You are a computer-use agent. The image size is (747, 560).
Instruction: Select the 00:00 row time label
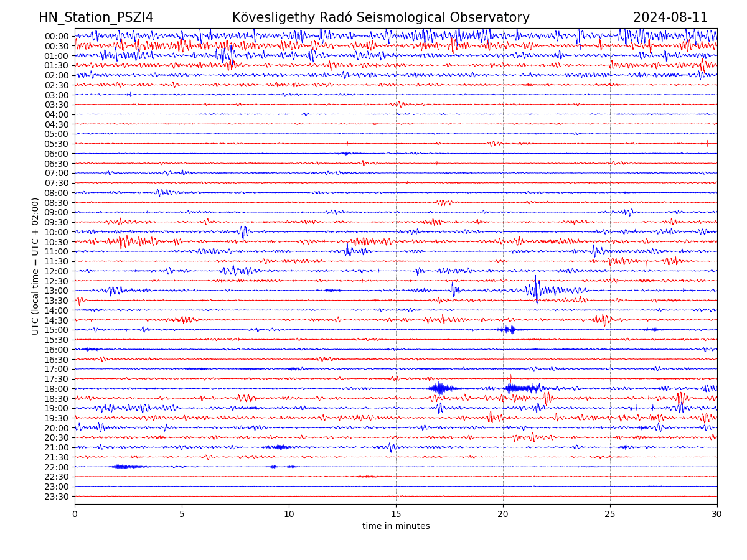tap(57, 36)
